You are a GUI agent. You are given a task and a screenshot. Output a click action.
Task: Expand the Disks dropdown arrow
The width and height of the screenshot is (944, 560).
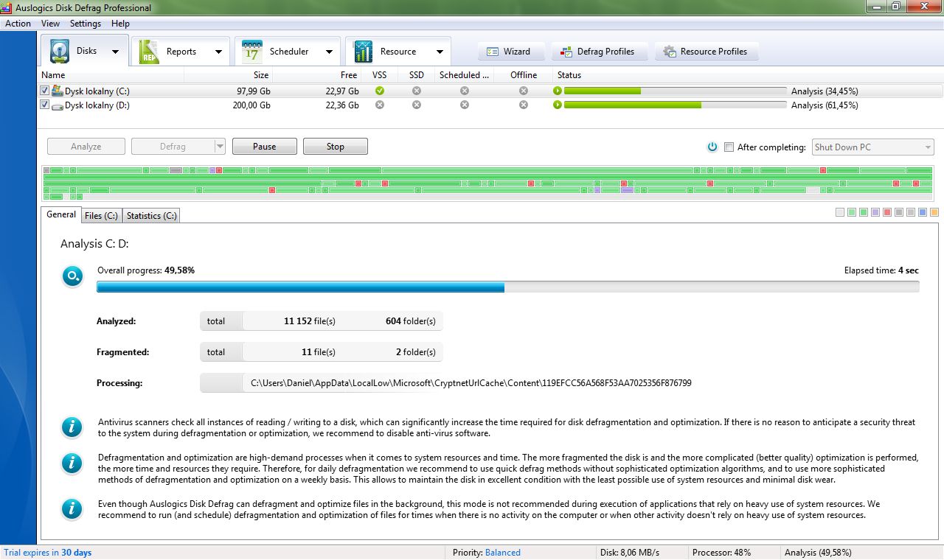point(115,52)
